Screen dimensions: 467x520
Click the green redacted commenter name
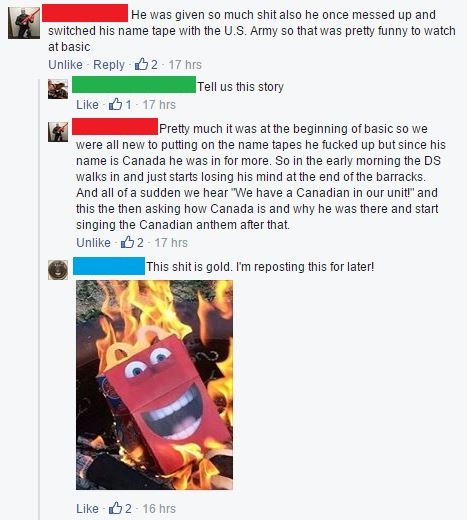[134, 84]
